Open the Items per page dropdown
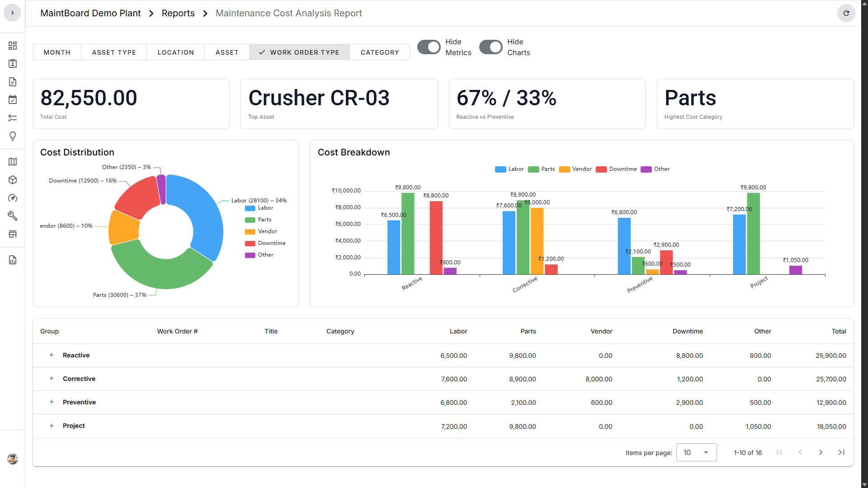 pos(696,452)
